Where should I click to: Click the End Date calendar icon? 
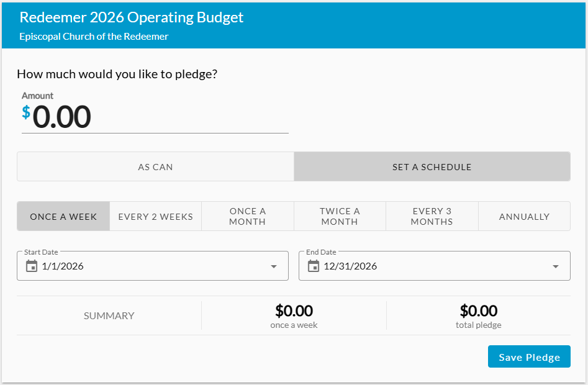(314, 266)
